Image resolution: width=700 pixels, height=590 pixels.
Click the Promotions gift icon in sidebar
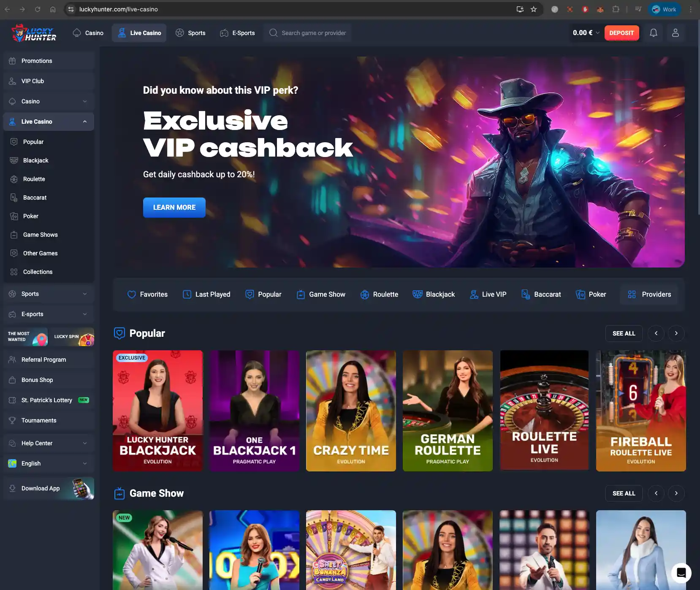12,61
